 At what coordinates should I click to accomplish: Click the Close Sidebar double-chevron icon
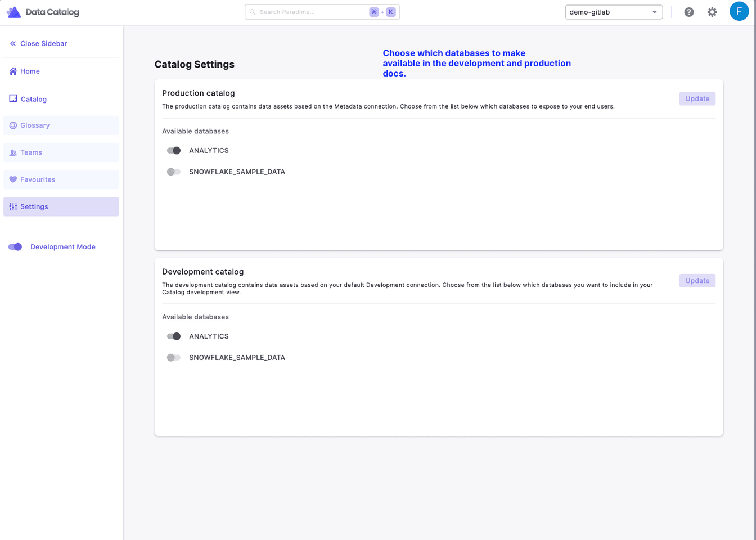pyautogui.click(x=13, y=43)
